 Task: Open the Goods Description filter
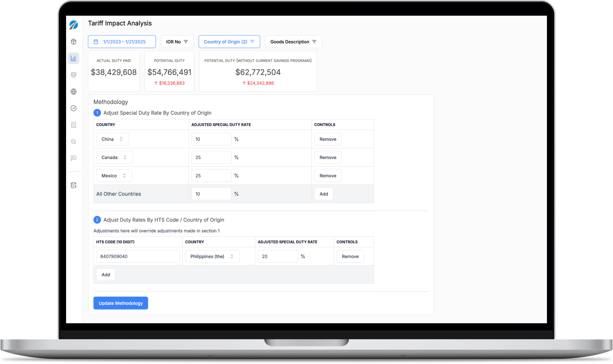coord(294,42)
